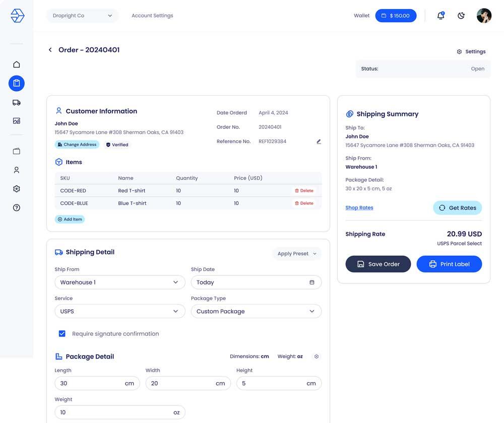This screenshot has width=504, height=423.
Task: Open package unit settings gear icon
Action: pos(317,357)
